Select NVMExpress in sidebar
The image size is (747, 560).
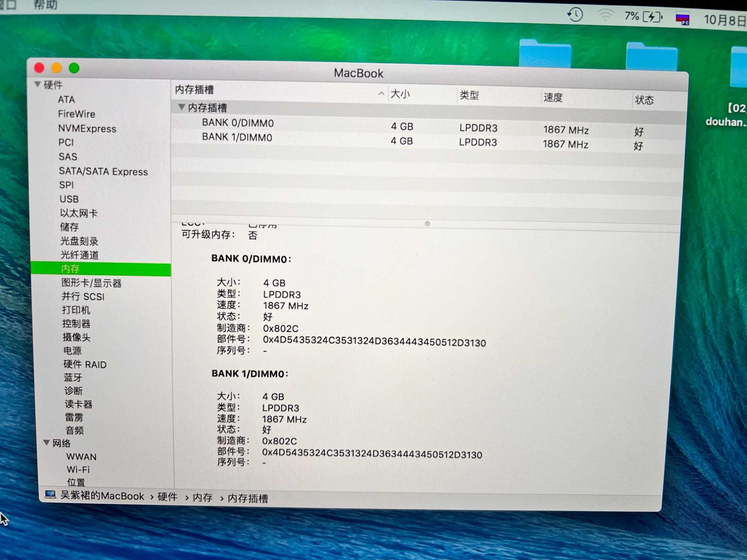(x=87, y=128)
